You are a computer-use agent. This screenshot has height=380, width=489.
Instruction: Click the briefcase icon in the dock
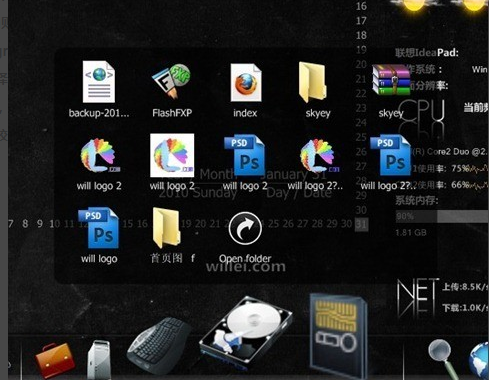point(55,361)
